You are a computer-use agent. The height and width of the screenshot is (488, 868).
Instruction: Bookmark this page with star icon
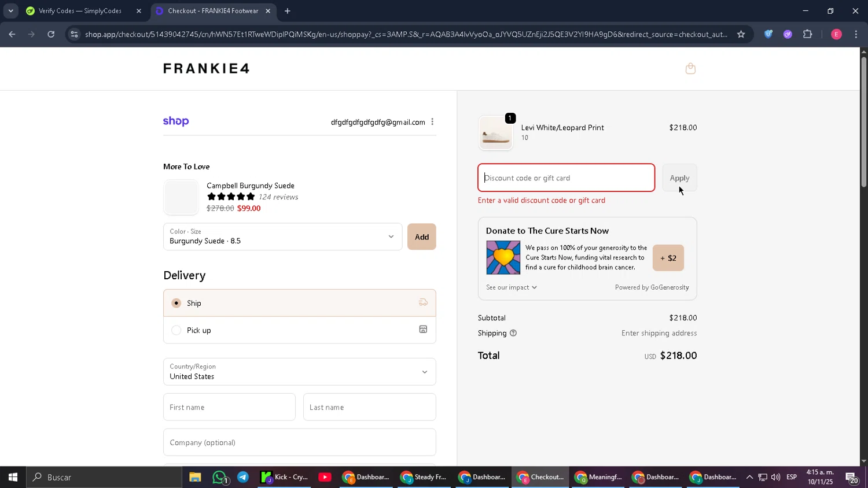pyautogui.click(x=741, y=34)
